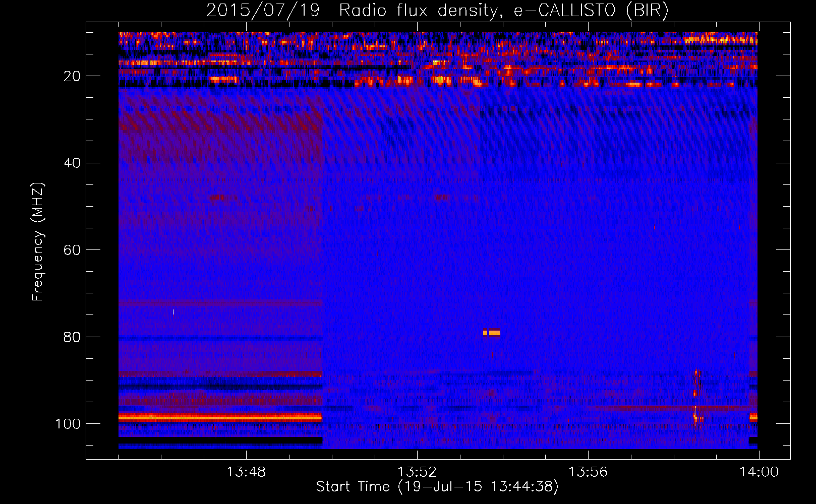Image resolution: width=816 pixels, height=504 pixels.
Task: Click the '13:56' time tick label
Action: click(588, 472)
